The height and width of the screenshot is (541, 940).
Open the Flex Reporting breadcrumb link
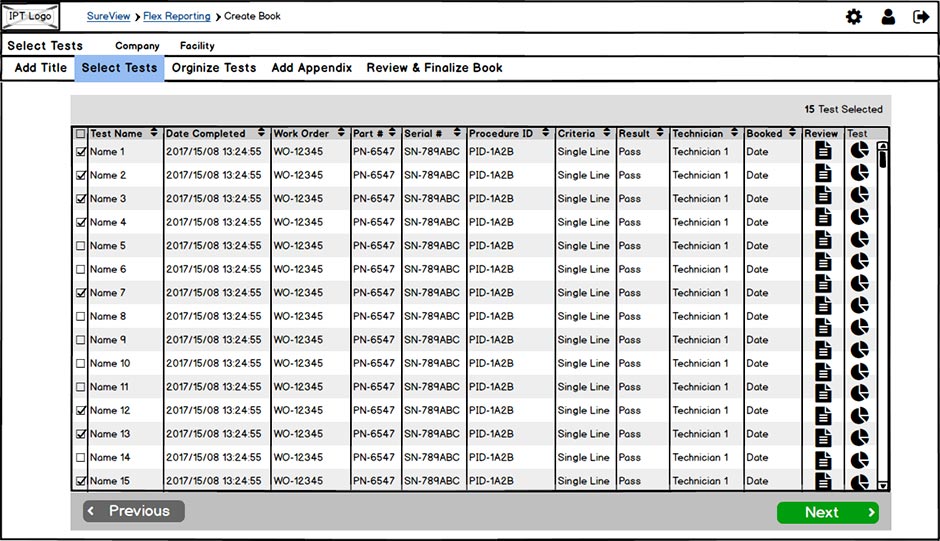tap(176, 17)
